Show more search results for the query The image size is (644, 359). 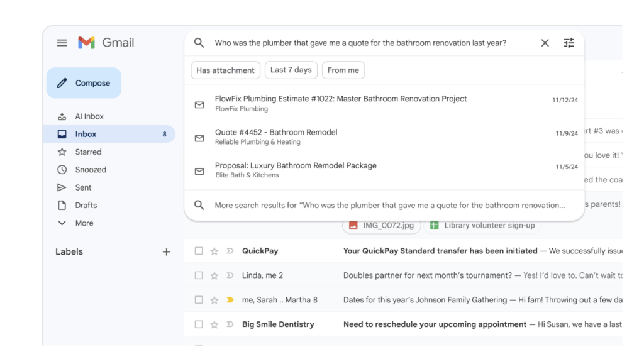tap(384, 205)
